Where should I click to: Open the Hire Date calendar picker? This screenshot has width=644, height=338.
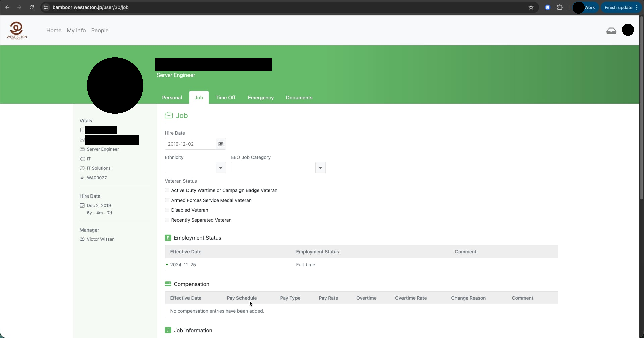coord(221,144)
